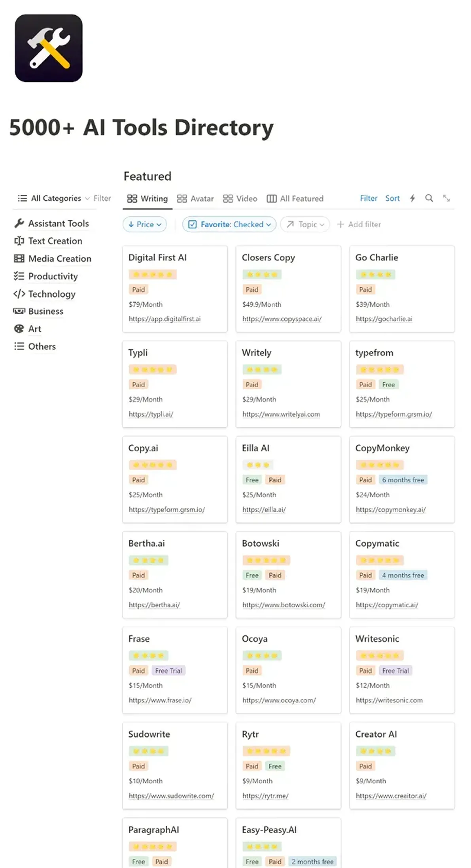Viewport: 471px width, 868px height.
Task: Switch to the Video tab
Action: (240, 198)
